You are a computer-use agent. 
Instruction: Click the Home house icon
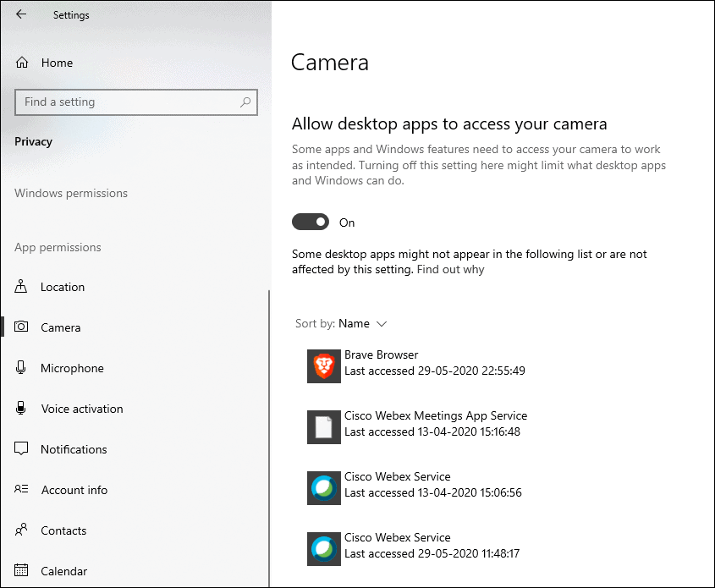(22, 63)
